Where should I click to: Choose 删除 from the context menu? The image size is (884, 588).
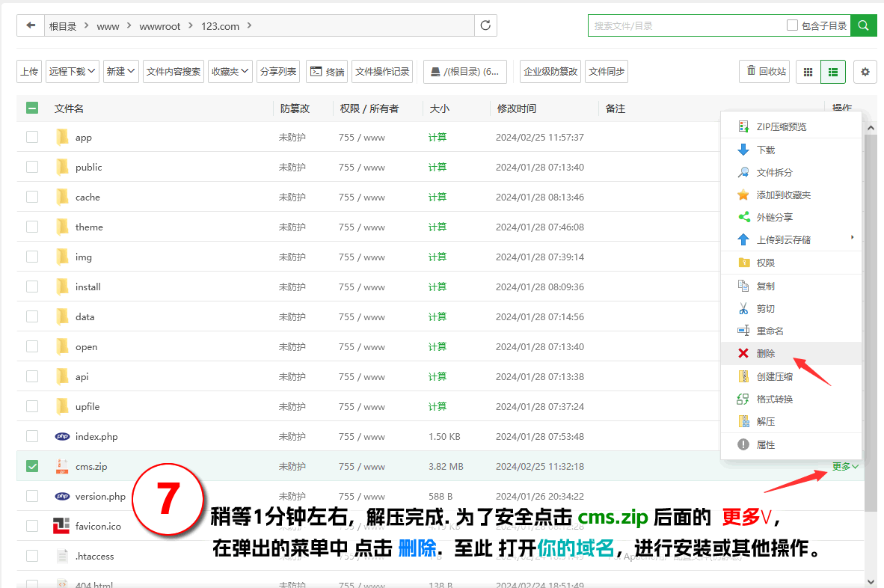(x=765, y=354)
